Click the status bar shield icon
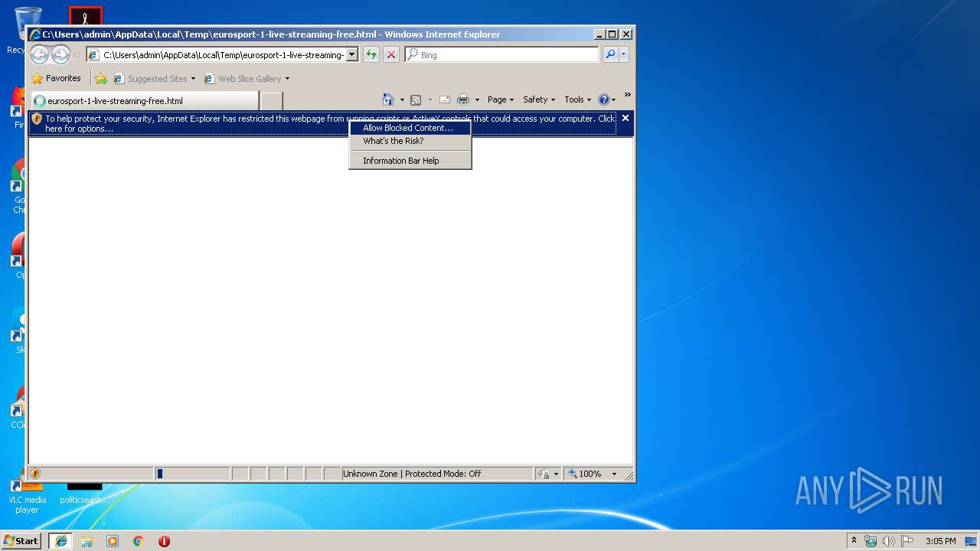Viewport: 980px width, 551px height. (x=35, y=474)
